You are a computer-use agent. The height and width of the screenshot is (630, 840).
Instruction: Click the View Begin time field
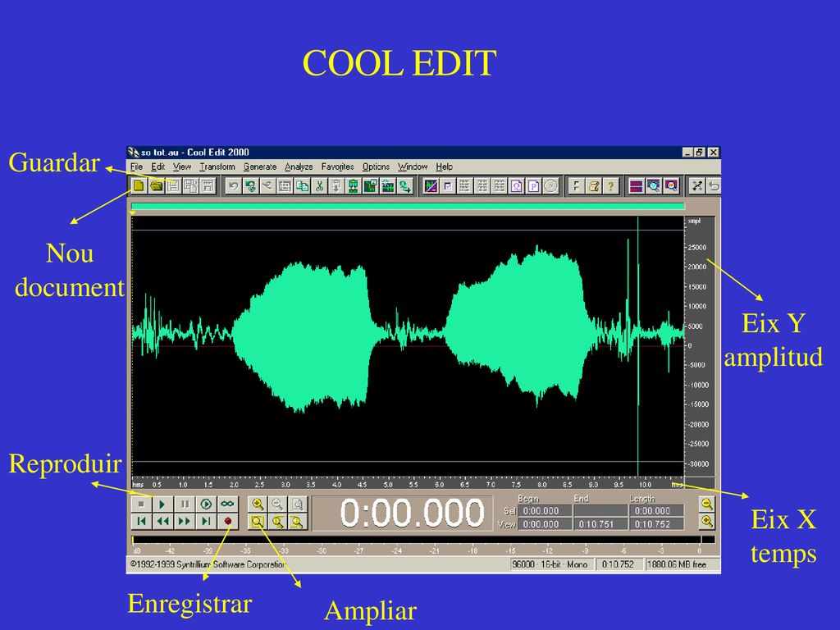[545, 524]
